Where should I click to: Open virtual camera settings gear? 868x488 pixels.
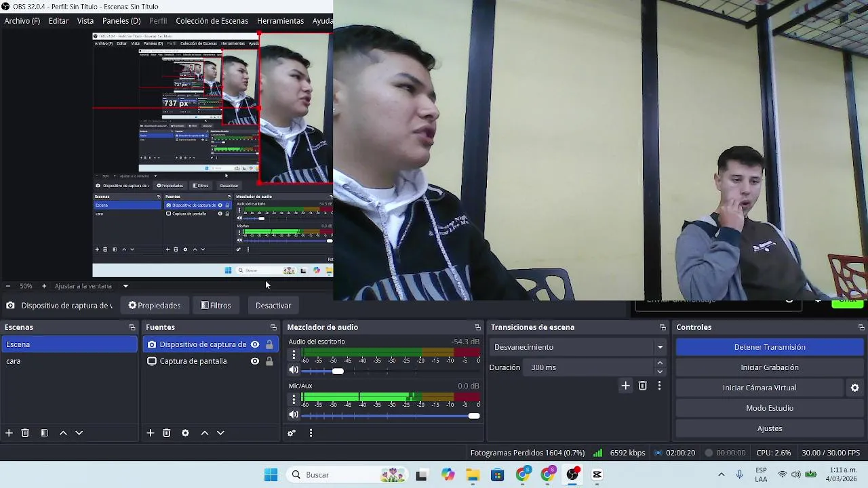pyautogui.click(x=854, y=388)
